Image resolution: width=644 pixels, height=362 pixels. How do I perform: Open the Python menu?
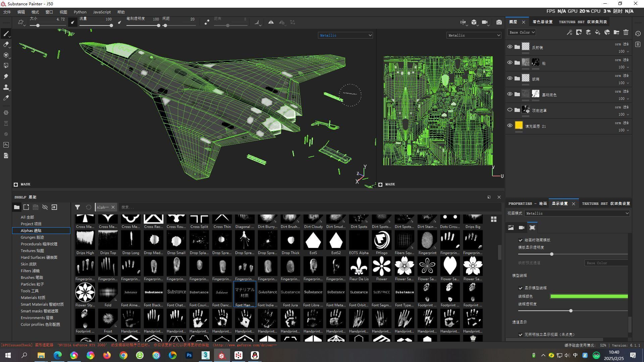pos(80,12)
